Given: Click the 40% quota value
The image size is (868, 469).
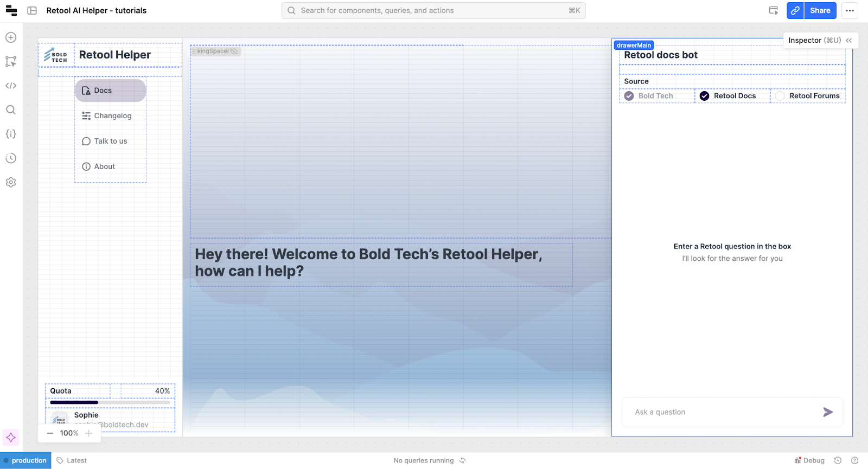Looking at the screenshot, I should click(163, 391).
